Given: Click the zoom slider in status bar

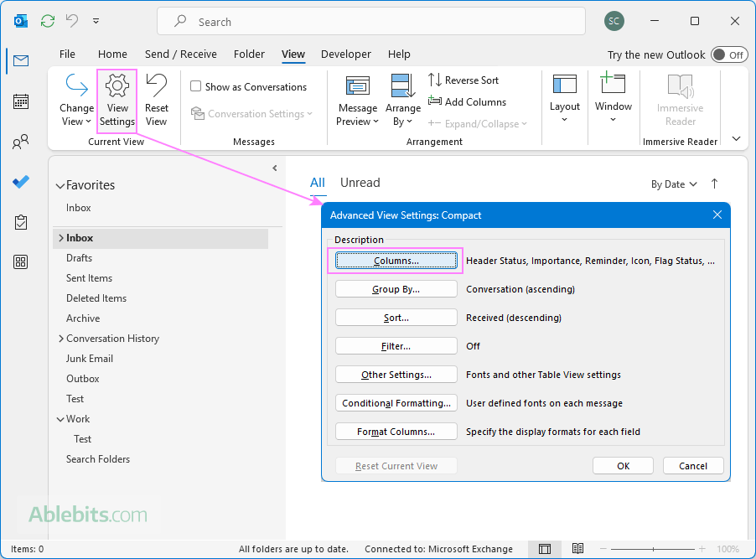Looking at the screenshot, I should coord(653,549).
